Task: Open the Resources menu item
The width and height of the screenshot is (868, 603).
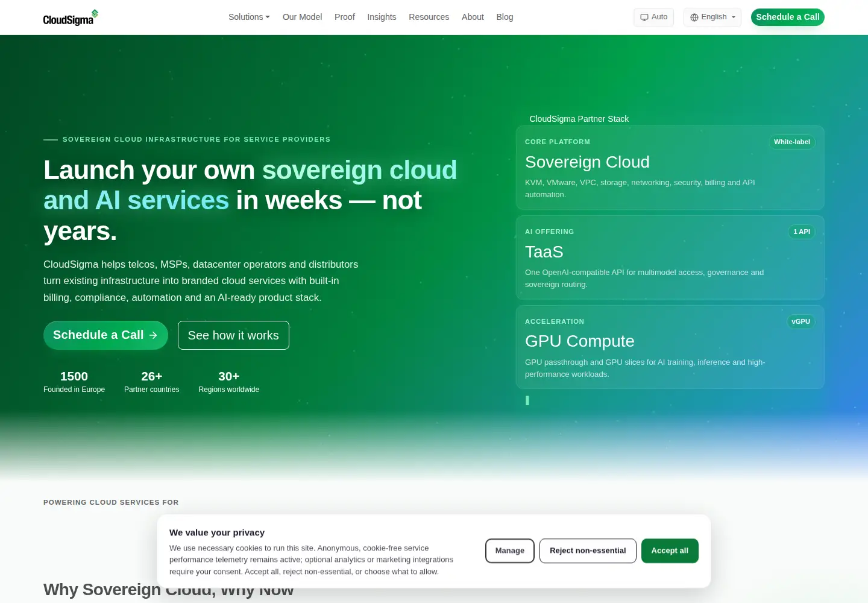Action: (429, 17)
